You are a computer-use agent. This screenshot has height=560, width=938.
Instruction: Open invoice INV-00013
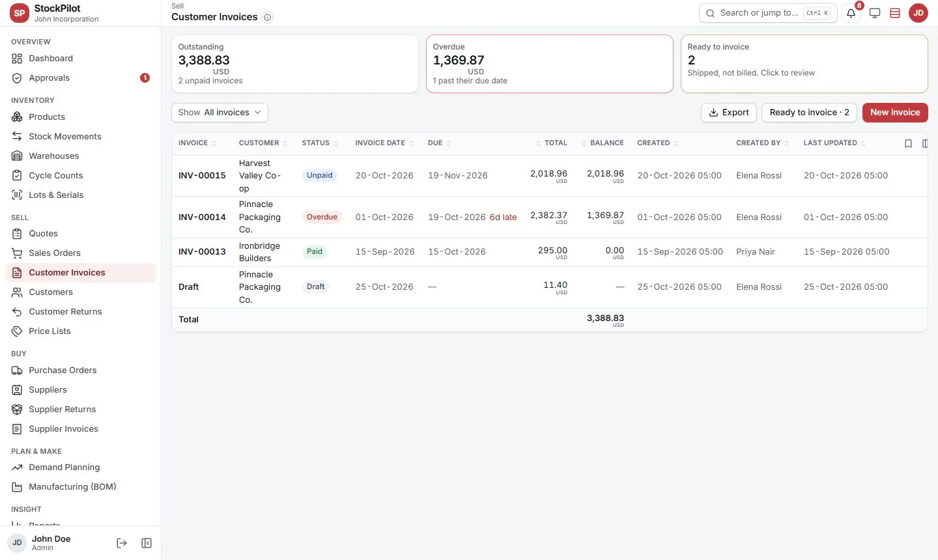click(202, 252)
